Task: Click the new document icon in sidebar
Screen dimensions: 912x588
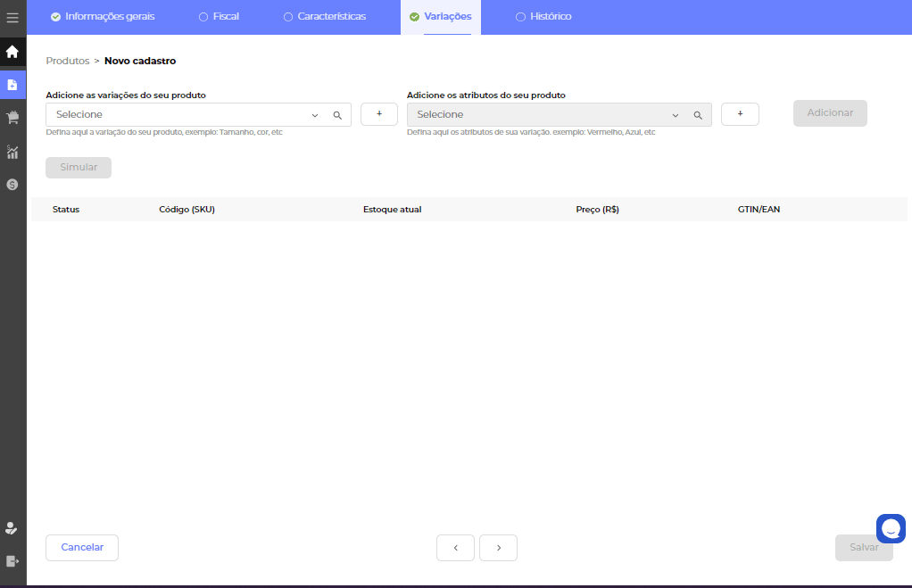Action: click(x=12, y=85)
